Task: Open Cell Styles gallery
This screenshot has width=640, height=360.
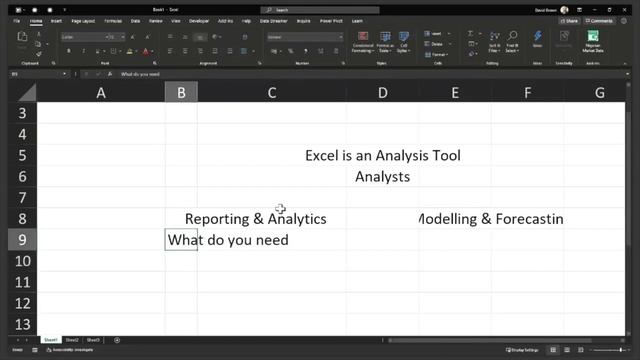Action: [x=403, y=42]
